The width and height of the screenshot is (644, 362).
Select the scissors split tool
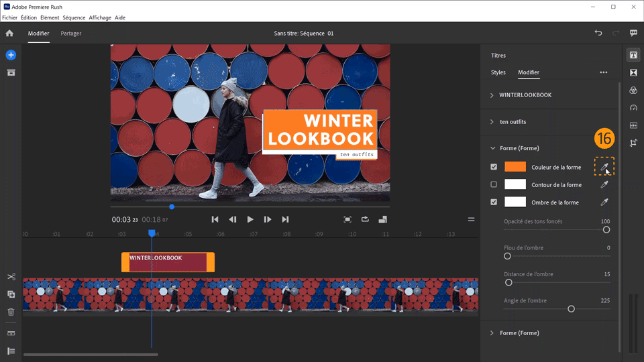[x=11, y=277]
